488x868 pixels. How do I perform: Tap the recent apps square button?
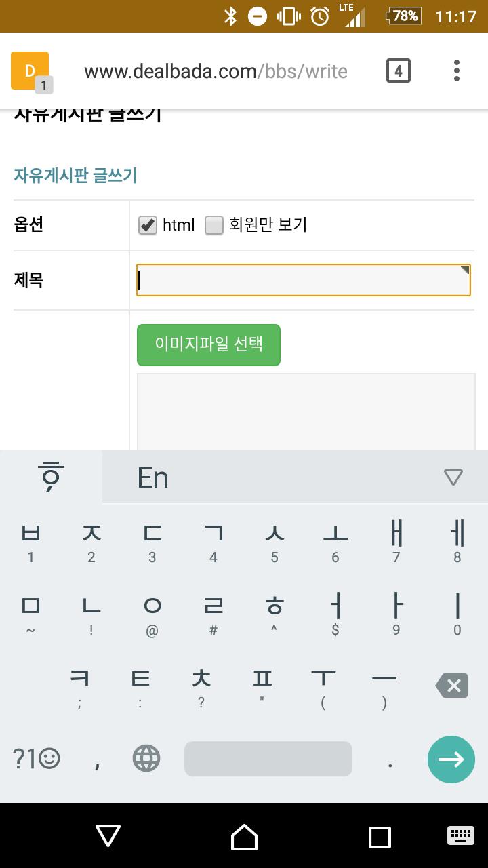click(x=380, y=836)
